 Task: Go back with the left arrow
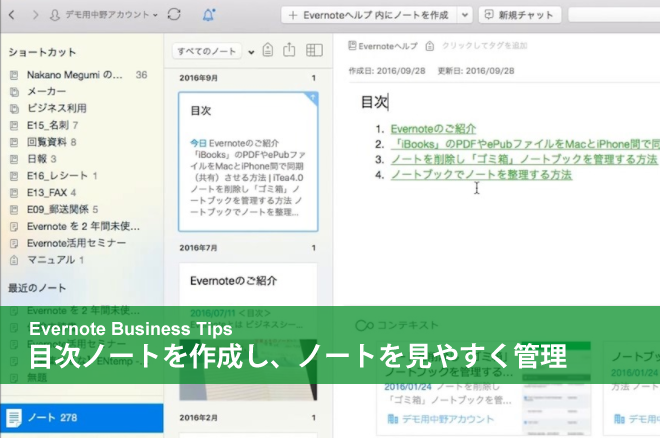[12, 15]
